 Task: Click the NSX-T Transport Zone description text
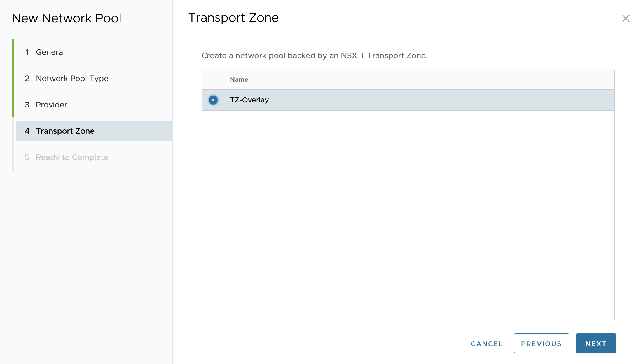tap(314, 56)
